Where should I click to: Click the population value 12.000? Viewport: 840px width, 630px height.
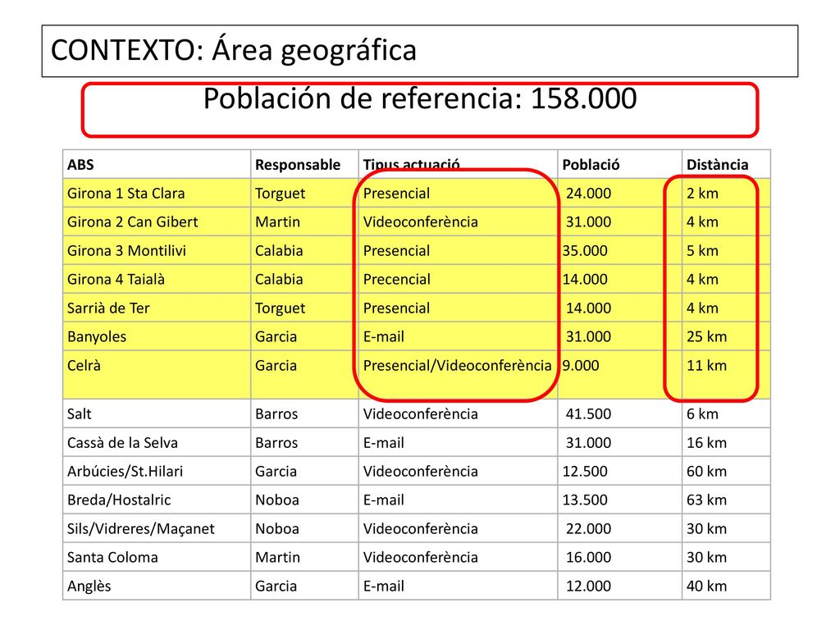point(589,586)
